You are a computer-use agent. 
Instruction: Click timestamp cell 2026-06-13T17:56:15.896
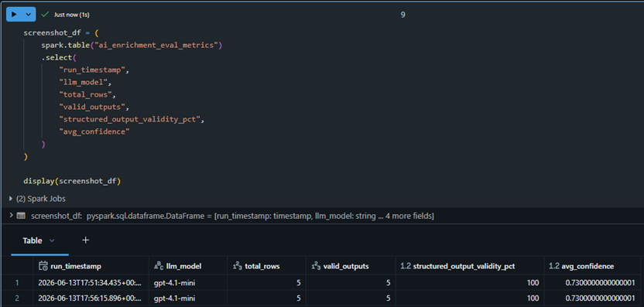[90, 298]
